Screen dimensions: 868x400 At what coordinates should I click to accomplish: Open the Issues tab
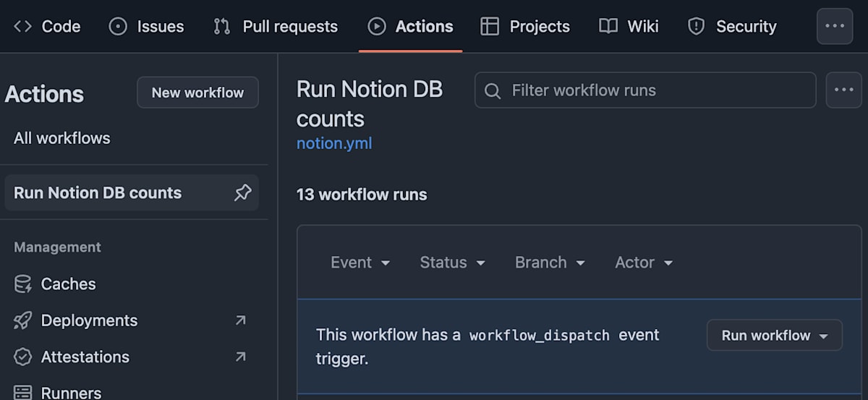(146, 27)
